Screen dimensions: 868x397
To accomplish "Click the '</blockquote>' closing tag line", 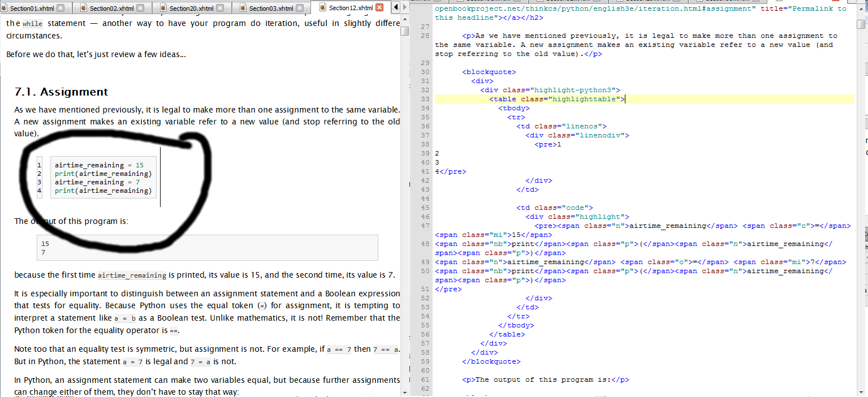I will [491, 361].
